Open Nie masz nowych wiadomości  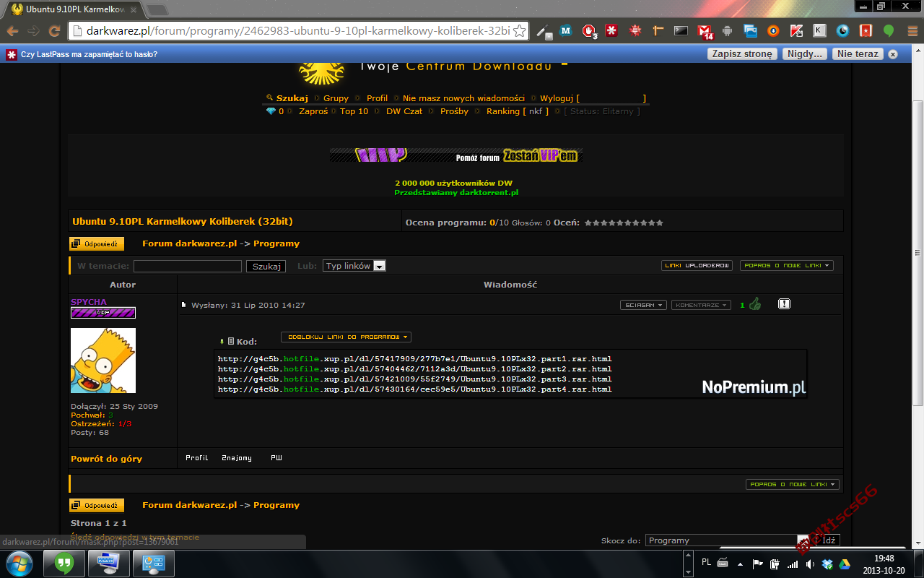tap(463, 98)
